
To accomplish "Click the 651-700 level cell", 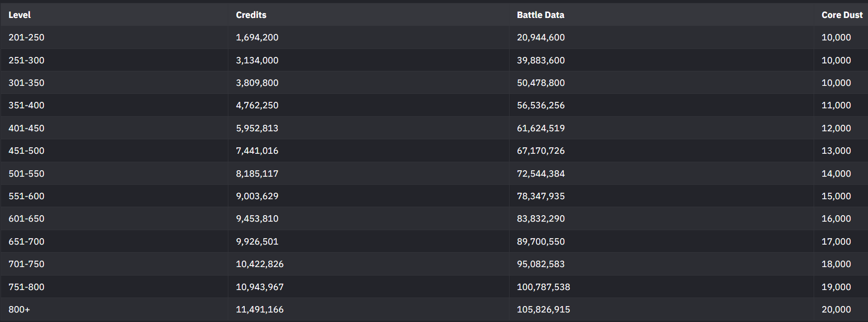I will [26, 242].
